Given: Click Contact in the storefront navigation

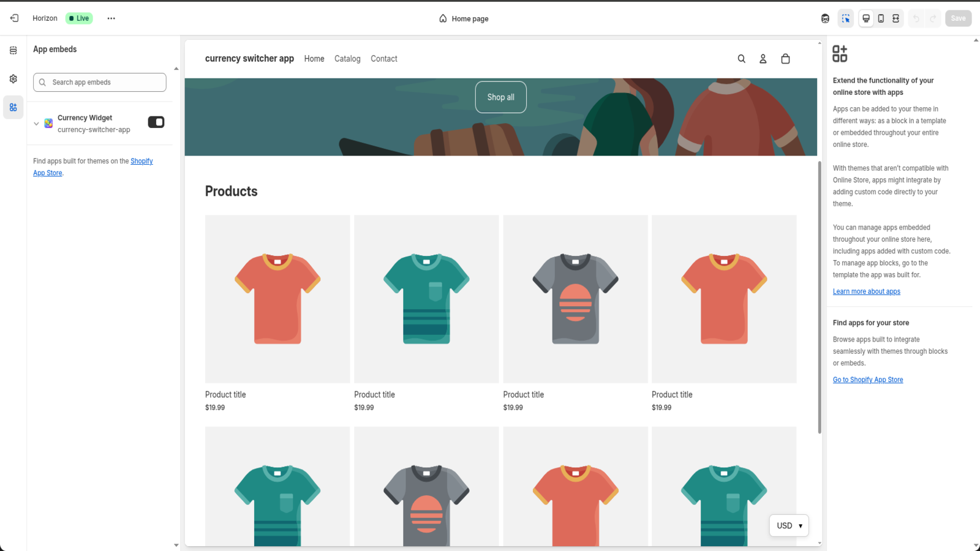Looking at the screenshot, I should (x=383, y=59).
